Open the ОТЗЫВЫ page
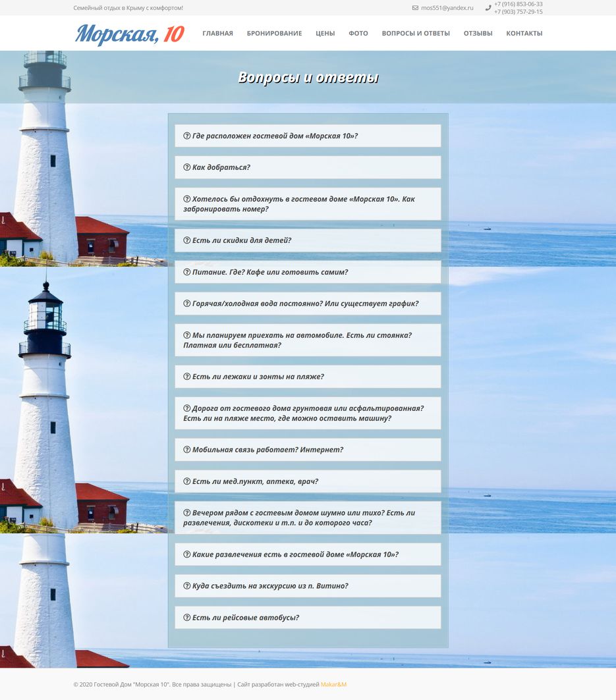Image resolution: width=616 pixels, height=700 pixels. click(x=478, y=33)
